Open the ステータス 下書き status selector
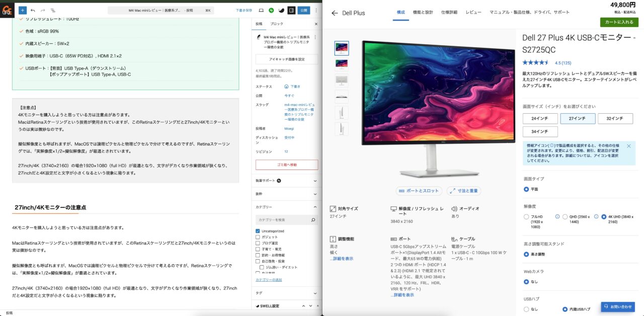Screen dimensions: 644x316 (292, 87)
